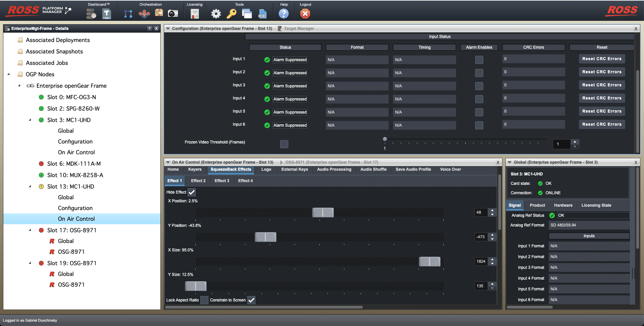Switch to OSG-8971 Slot 17 panel tab
Screen dimensions: 644x326
(332, 162)
